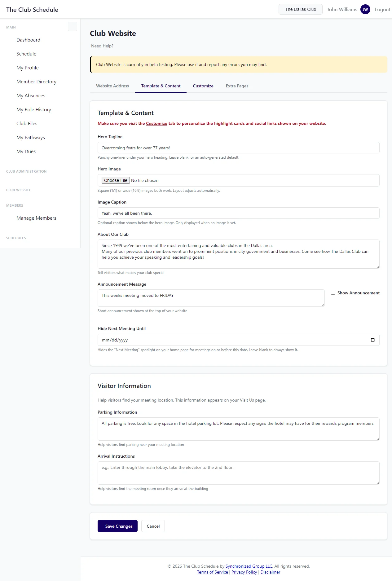This screenshot has width=392, height=581.
Task: Open Manage Members in the sidebar
Action: point(36,218)
